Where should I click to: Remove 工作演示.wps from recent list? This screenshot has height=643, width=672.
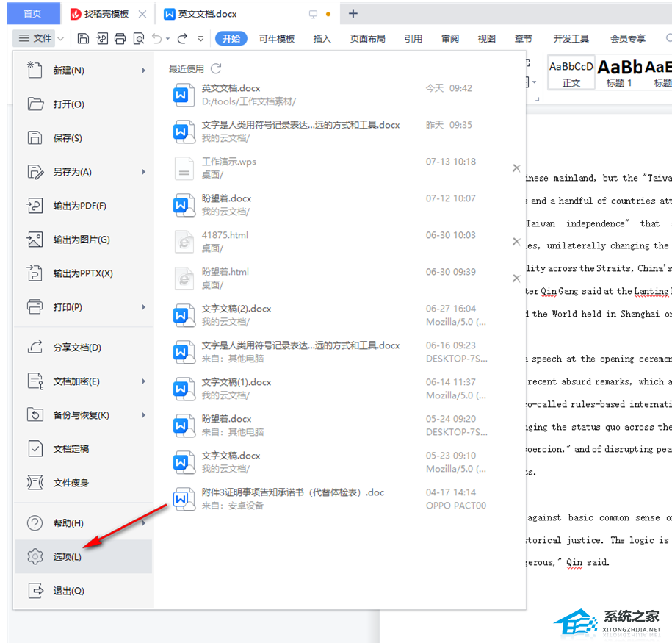pos(516,168)
